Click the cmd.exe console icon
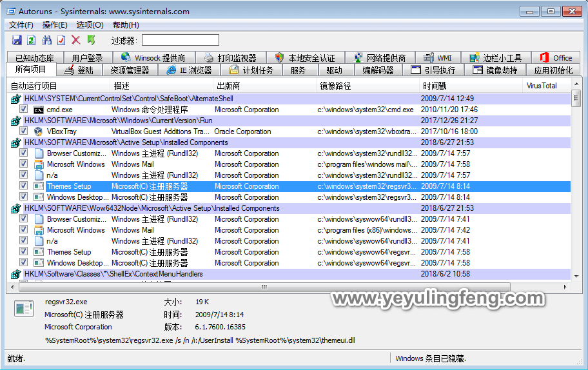 click(x=38, y=110)
